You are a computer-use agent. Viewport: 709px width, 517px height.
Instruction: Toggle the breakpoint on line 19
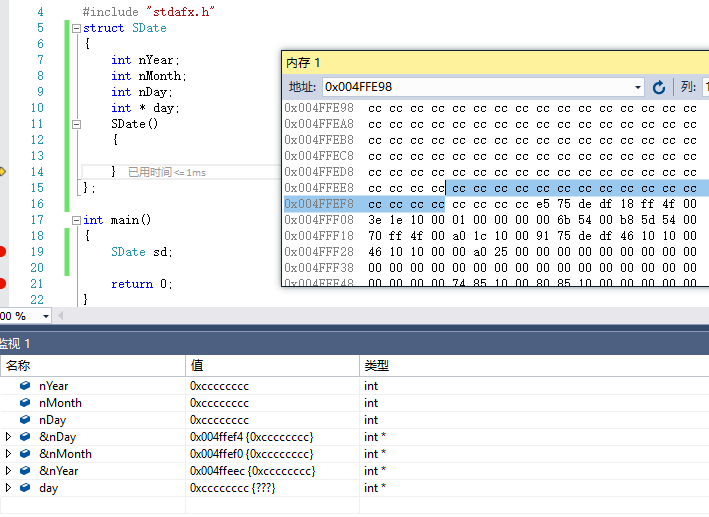tap(2, 251)
